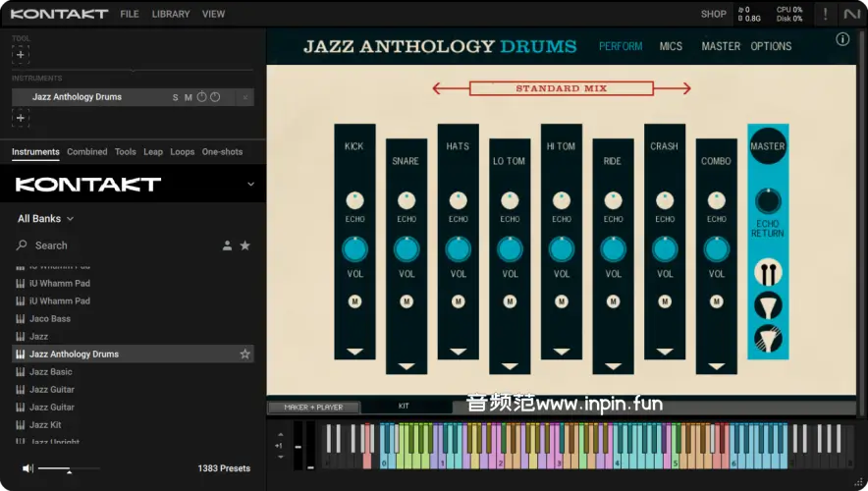Open the VIEW menu

click(213, 14)
